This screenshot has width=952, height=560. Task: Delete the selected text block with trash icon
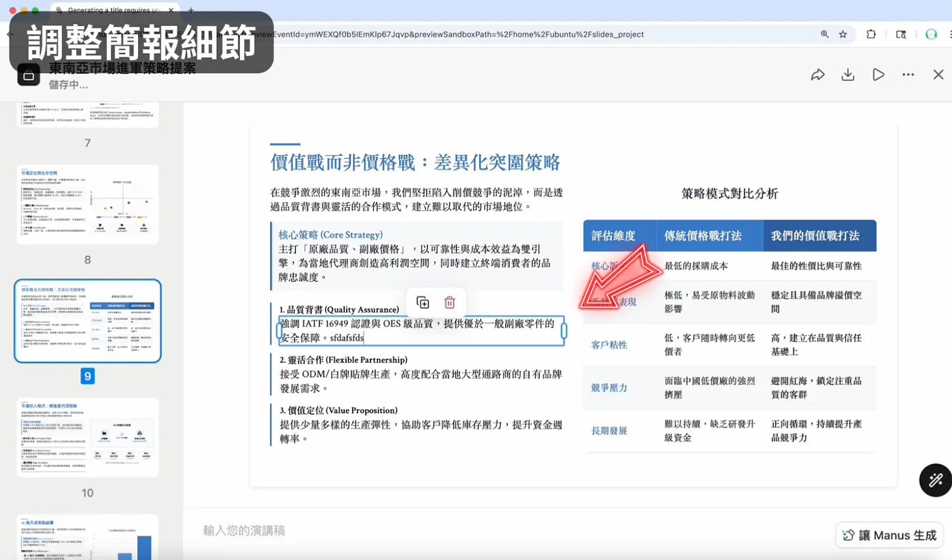click(x=449, y=302)
